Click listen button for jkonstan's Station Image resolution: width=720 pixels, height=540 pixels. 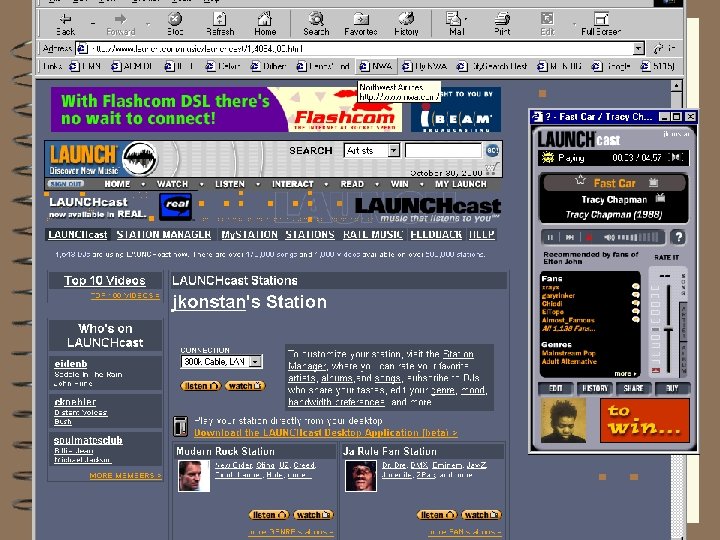[201, 386]
